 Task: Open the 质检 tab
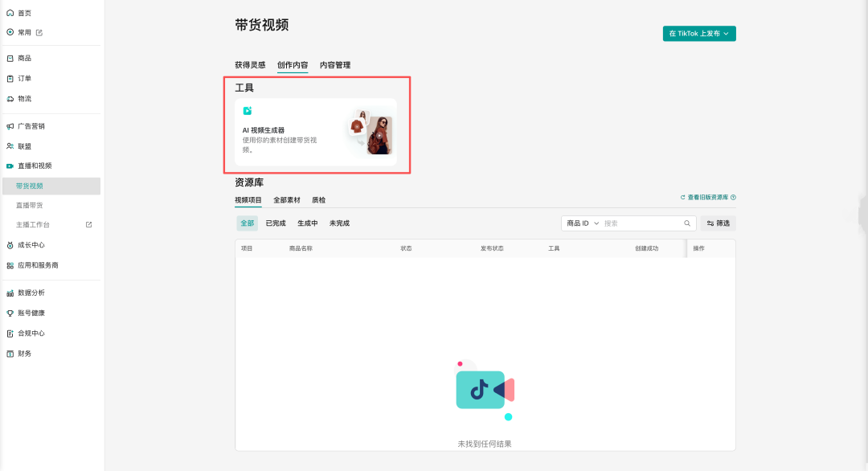pos(319,200)
